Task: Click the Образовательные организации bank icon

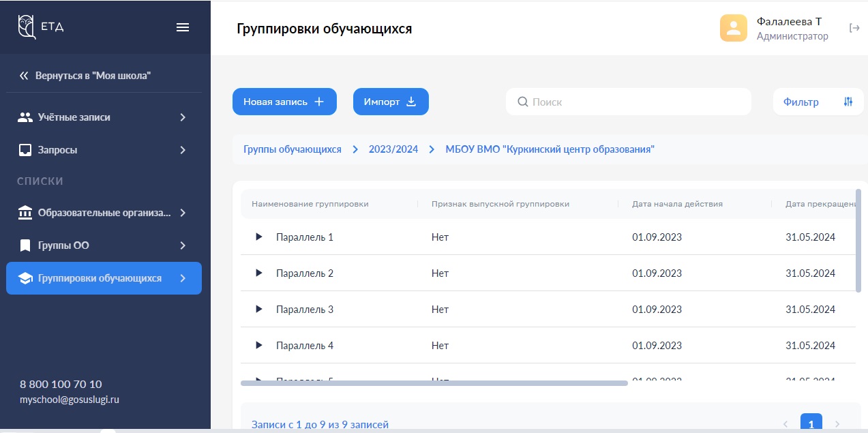Action: pos(25,213)
